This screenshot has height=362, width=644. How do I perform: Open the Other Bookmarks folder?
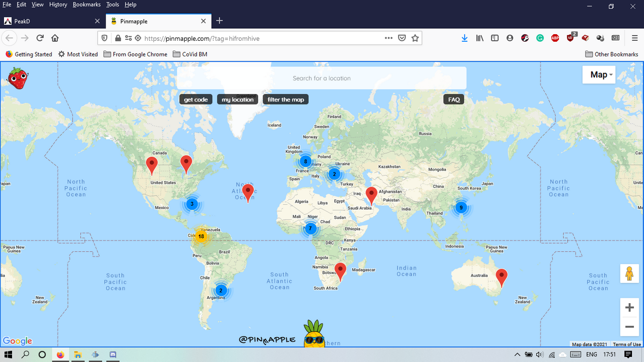pyautogui.click(x=612, y=54)
